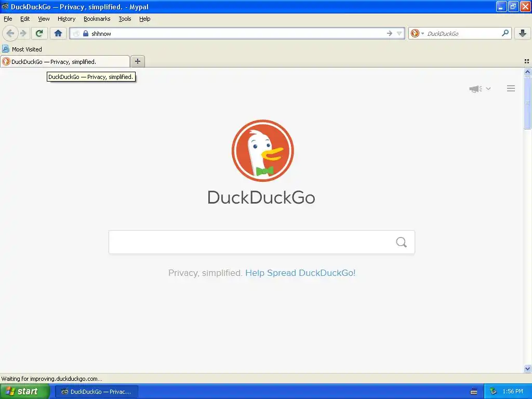Click the tab favicon of DuckDuckGo tab
The width and height of the screenshot is (532, 399).
coord(6,61)
